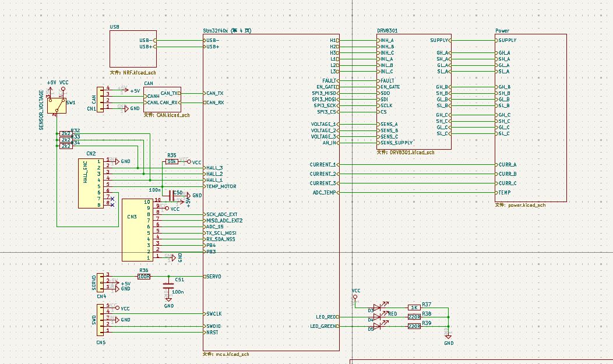Select the TEMP_MOTOR sheet pin label
The height and width of the screenshot is (364, 613).
click(221, 186)
